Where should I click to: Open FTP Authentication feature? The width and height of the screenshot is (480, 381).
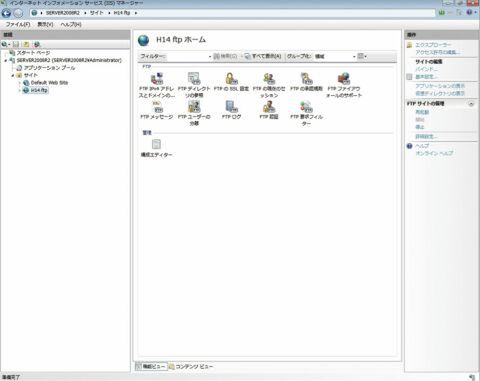click(x=269, y=110)
